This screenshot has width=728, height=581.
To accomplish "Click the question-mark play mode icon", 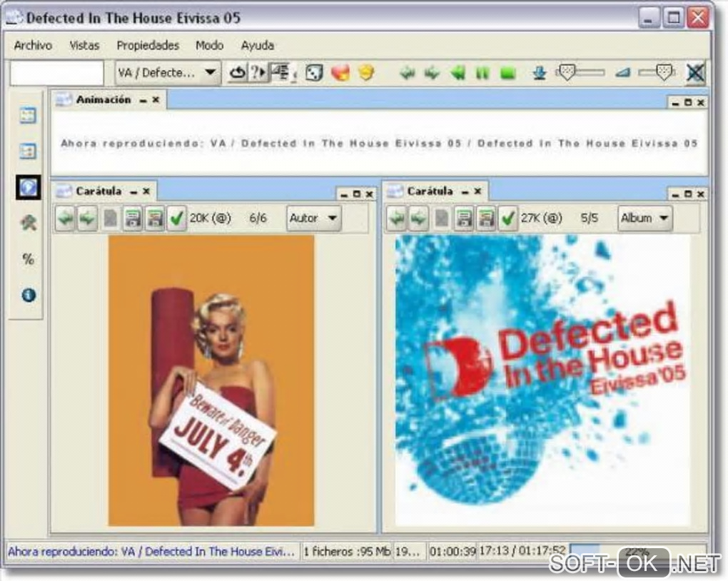I will click(258, 73).
